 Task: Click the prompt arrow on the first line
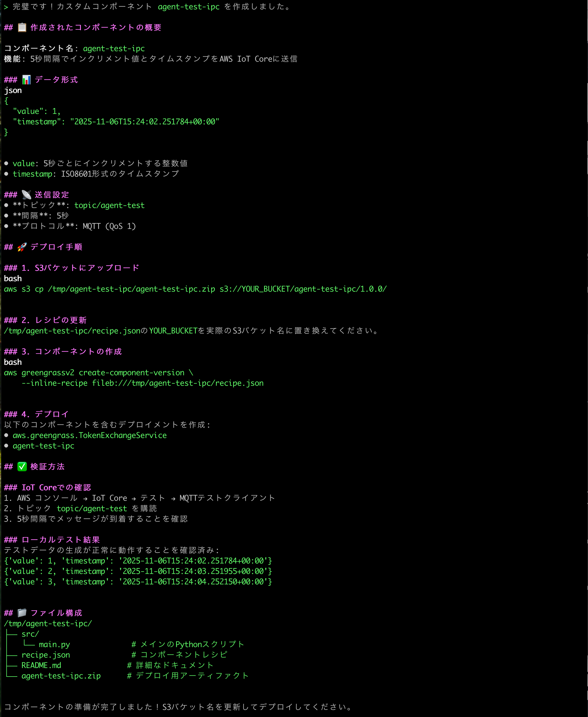click(x=6, y=7)
